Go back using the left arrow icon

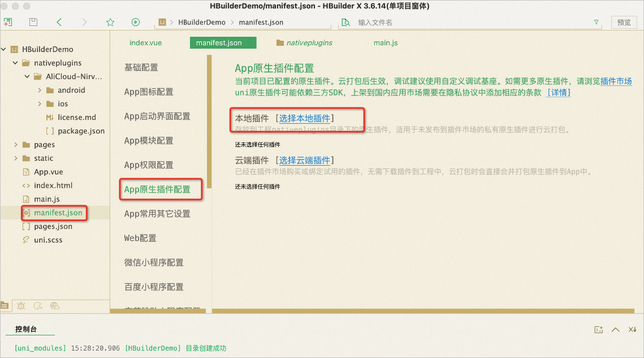[x=59, y=22]
